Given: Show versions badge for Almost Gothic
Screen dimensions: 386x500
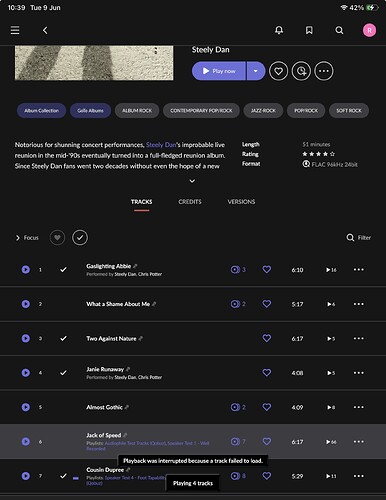Looking at the screenshot, I should click(238, 407).
